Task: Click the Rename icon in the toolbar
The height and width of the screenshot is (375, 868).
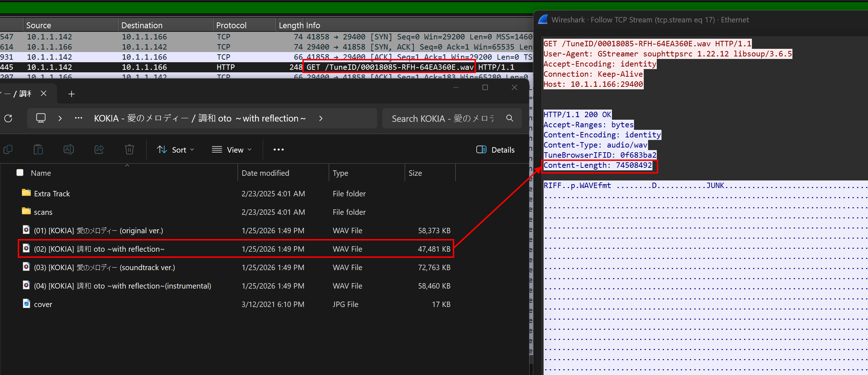Action: point(69,149)
